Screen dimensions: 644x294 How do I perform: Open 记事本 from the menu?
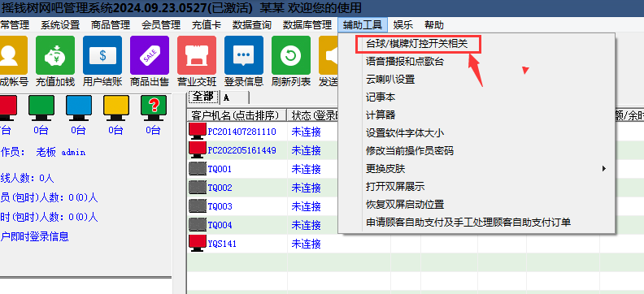[x=381, y=97]
